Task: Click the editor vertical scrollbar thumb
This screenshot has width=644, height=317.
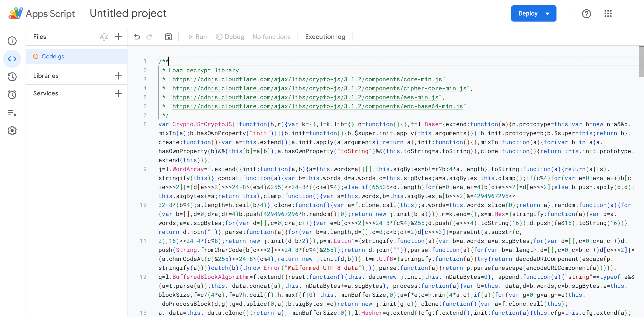Action: 641,61
